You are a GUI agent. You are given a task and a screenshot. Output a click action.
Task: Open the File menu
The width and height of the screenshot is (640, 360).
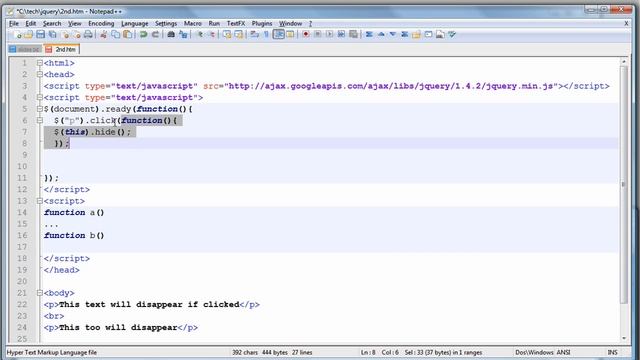[14, 24]
